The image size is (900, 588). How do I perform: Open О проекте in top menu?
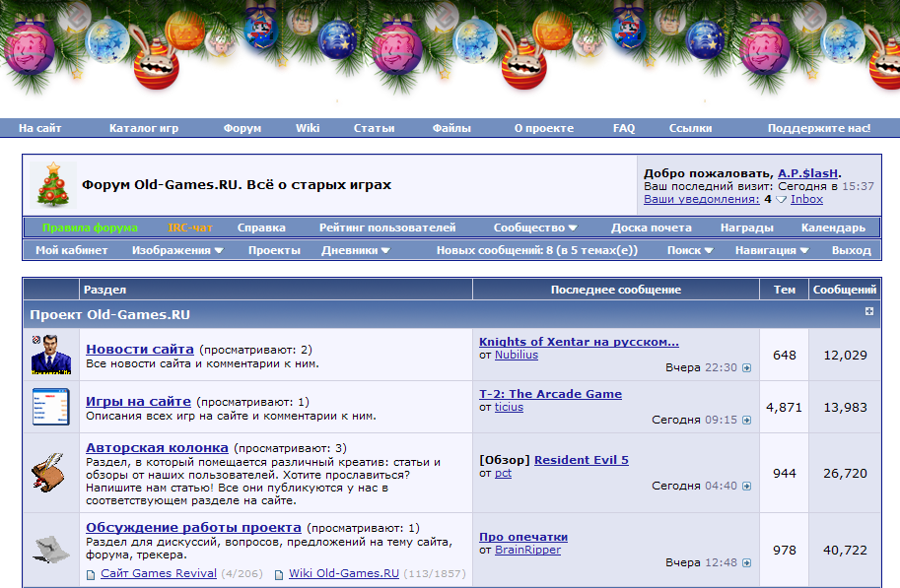coord(543,128)
